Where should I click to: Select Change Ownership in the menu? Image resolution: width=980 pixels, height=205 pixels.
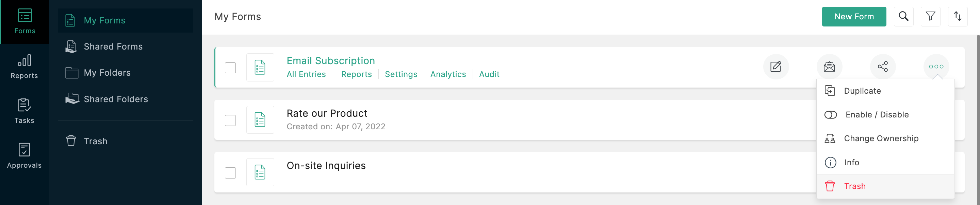[x=881, y=138]
